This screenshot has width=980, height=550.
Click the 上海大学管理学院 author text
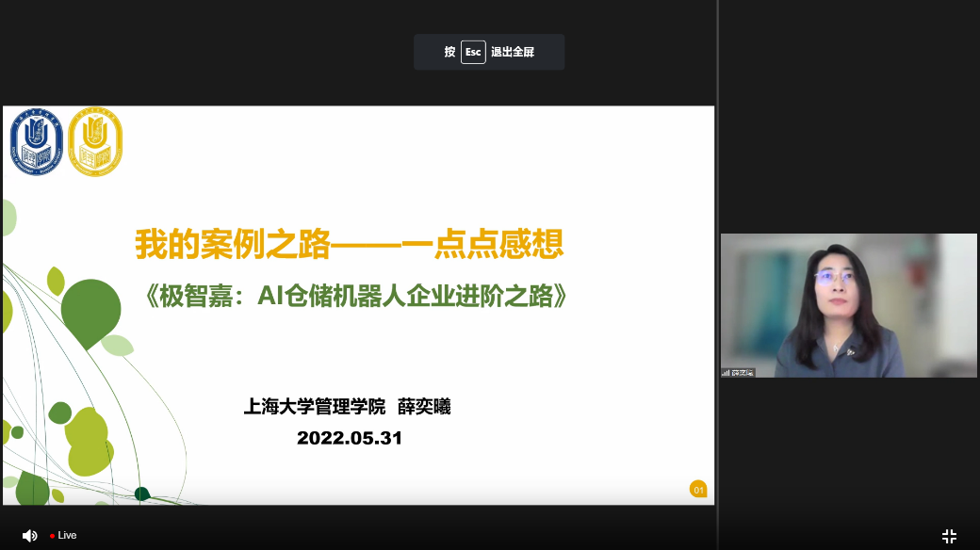[315, 407]
